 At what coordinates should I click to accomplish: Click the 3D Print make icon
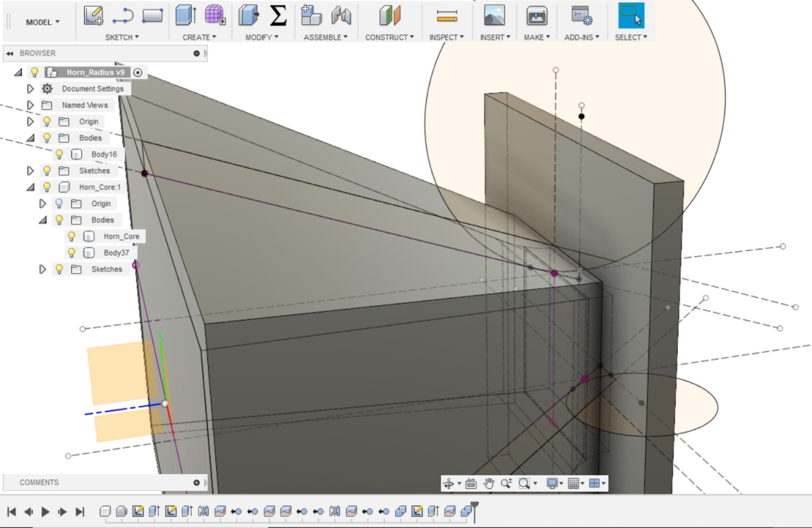[x=536, y=15]
